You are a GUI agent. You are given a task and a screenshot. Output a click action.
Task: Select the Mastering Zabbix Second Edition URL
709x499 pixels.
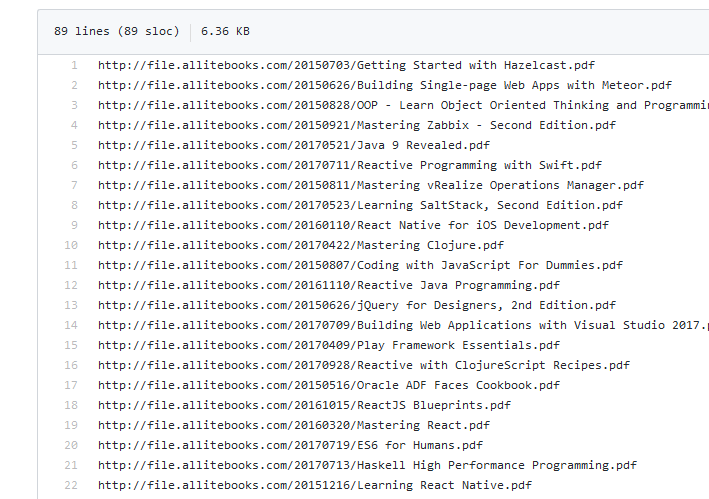356,125
